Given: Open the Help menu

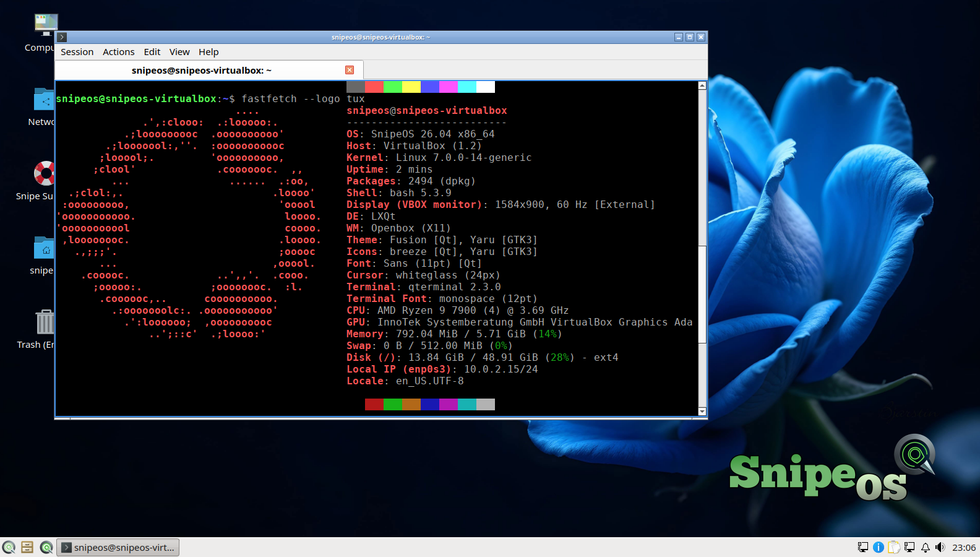Looking at the screenshot, I should tap(208, 52).
